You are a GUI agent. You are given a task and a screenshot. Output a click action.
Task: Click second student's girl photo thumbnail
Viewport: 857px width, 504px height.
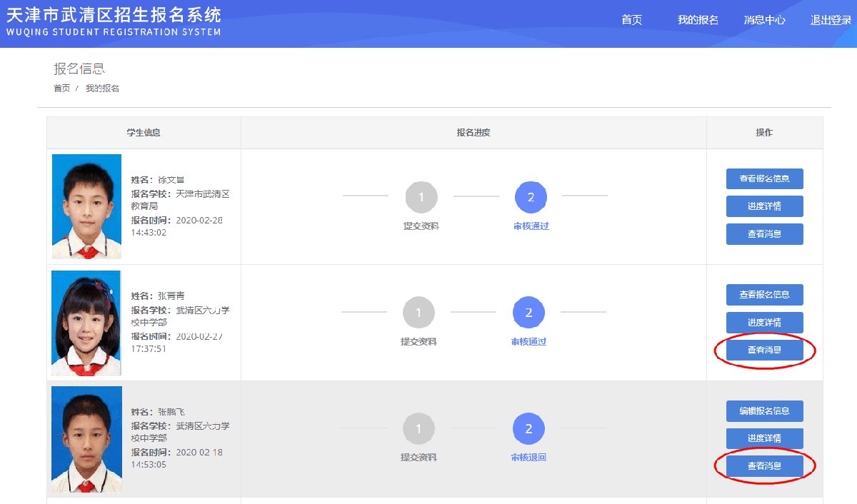pyautogui.click(x=86, y=323)
